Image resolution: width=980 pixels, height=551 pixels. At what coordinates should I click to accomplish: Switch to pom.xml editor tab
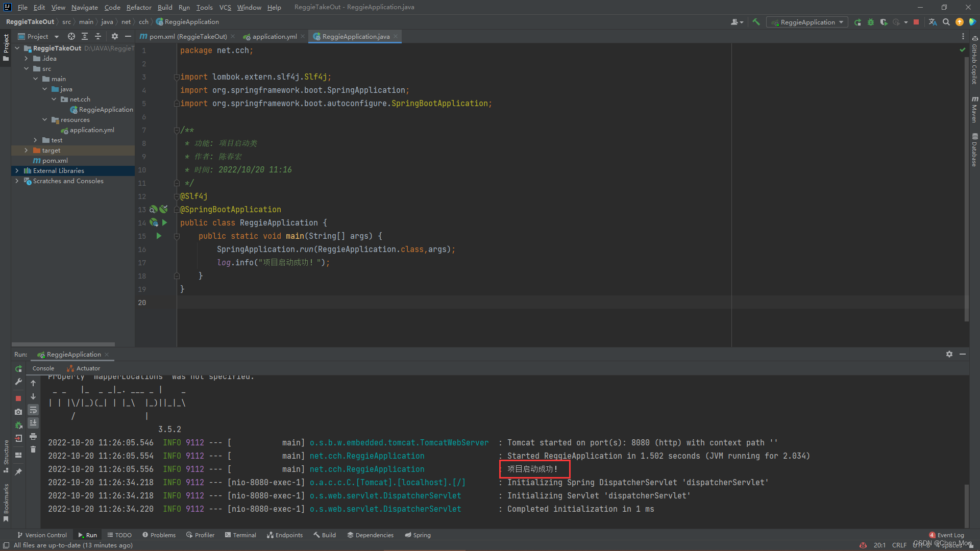187,36
